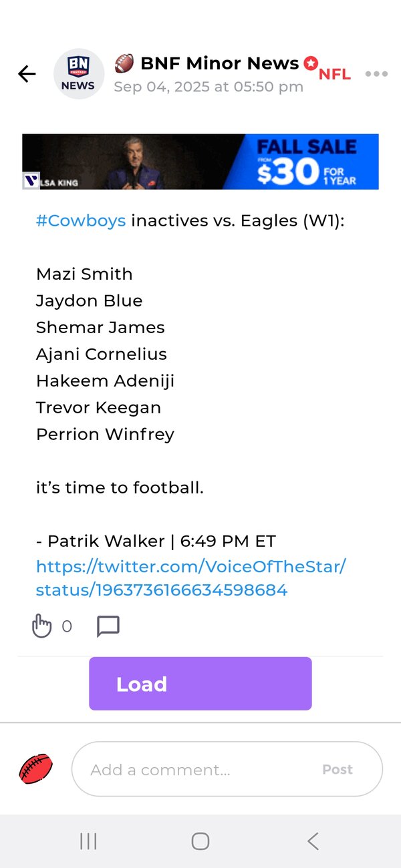Viewport: 401px width, 868px height.
Task: Open the BNF Minor News author name
Action: pos(219,63)
